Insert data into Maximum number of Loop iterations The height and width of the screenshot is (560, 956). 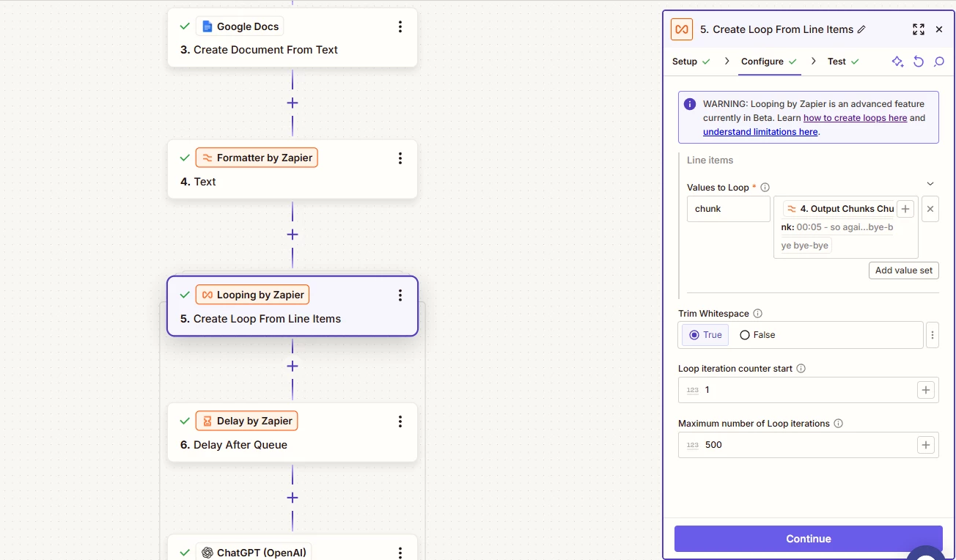click(x=926, y=445)
